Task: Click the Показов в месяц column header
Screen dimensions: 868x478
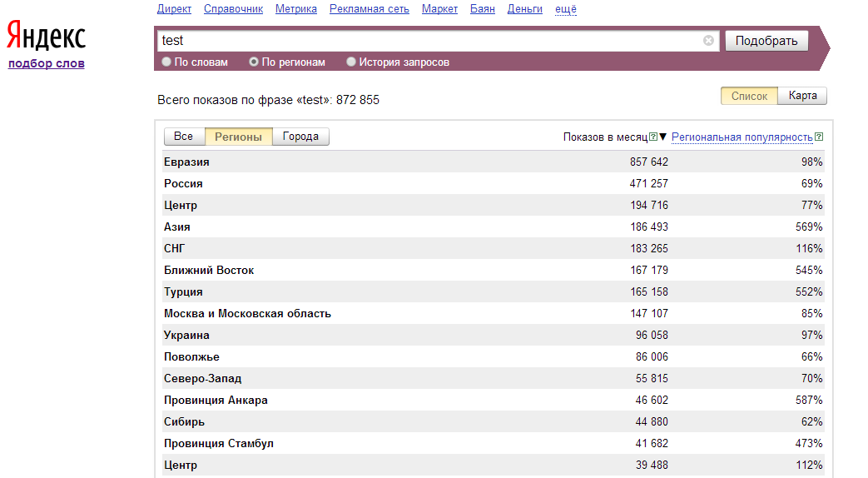Action: 605,137
